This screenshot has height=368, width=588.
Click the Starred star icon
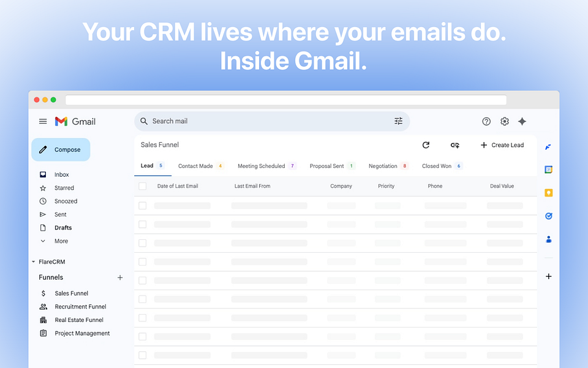[x=43, y=188]
